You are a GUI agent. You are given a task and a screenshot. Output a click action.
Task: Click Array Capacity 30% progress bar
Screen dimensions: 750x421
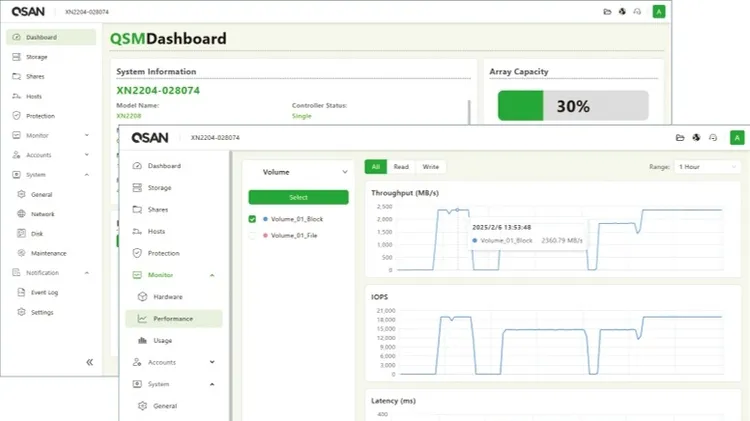click(x=573, y=106)
